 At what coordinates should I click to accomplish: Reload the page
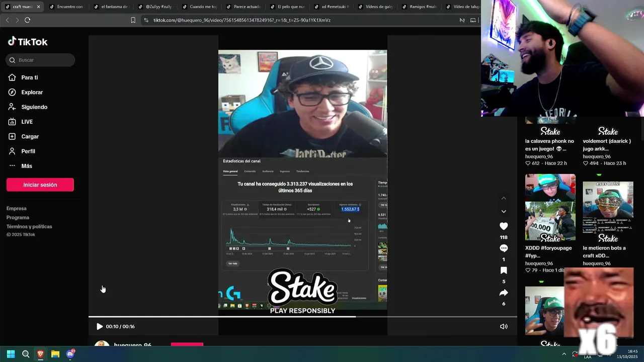pyautogui.click(x=28, y=20)
